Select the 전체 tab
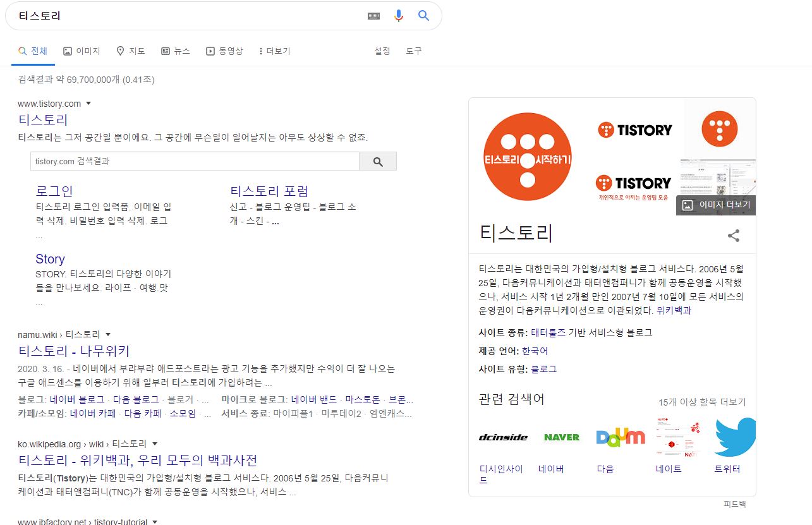This screenshot has height=525, width=812. (33, 51)
